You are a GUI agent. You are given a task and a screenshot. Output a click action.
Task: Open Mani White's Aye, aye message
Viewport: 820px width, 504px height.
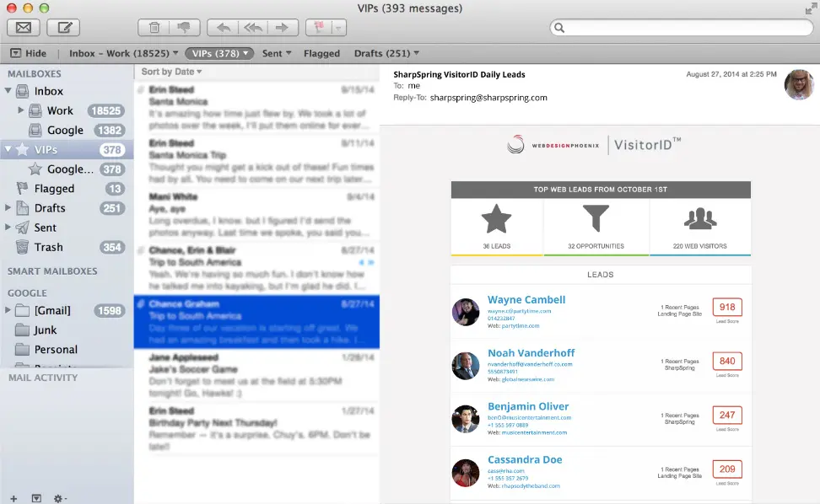point(256,215)
